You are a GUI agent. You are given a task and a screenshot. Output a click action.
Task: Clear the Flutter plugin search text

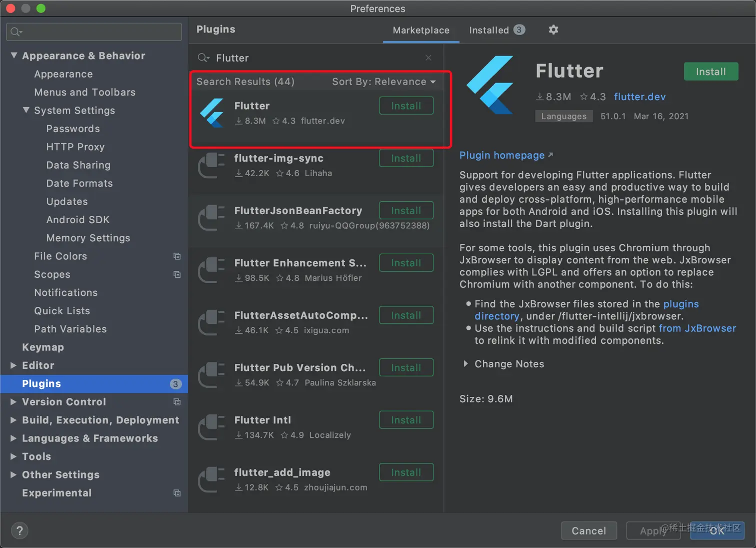click(x=428, y=58)
